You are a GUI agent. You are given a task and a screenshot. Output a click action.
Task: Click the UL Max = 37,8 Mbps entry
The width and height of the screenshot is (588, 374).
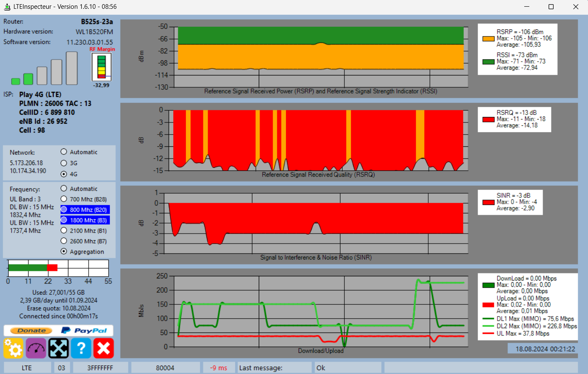point(523,333)
